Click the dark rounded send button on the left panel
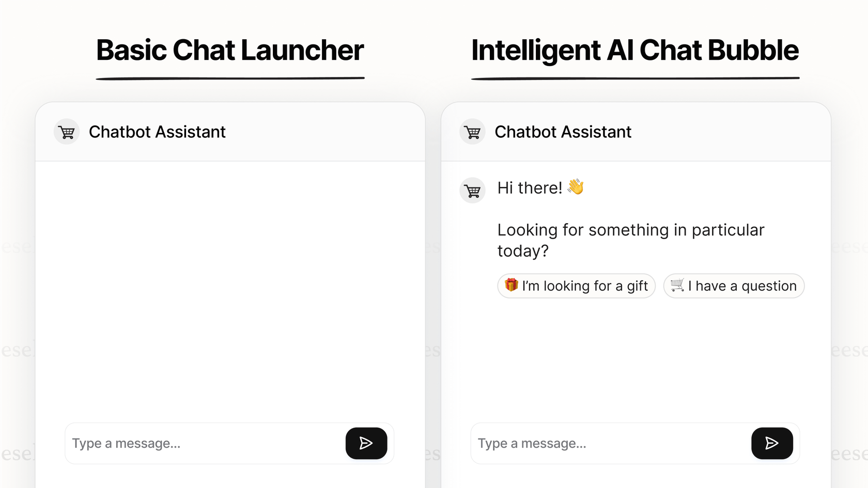Viewport: 868px width, 488px height. [x=366, y=443]
